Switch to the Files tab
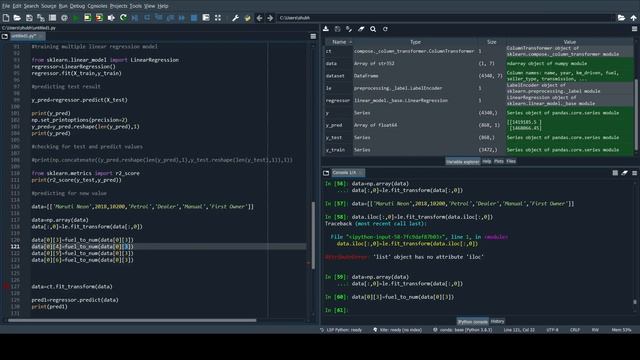 point(511,161)
